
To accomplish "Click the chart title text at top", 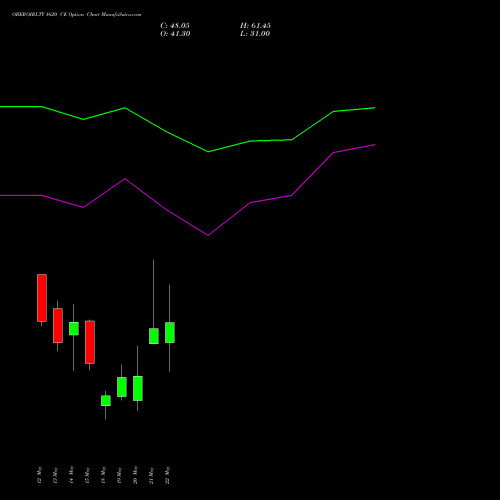I will click(76, 15).
